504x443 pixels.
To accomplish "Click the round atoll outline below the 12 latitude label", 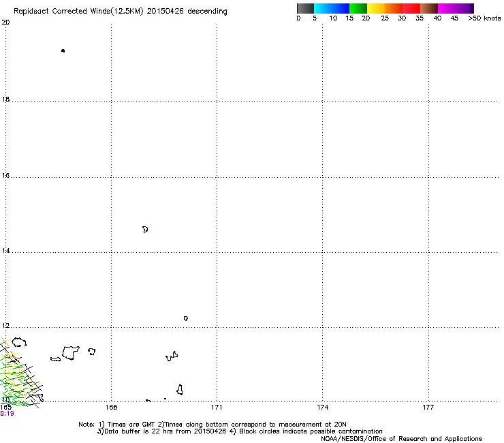I will point(19,342).
